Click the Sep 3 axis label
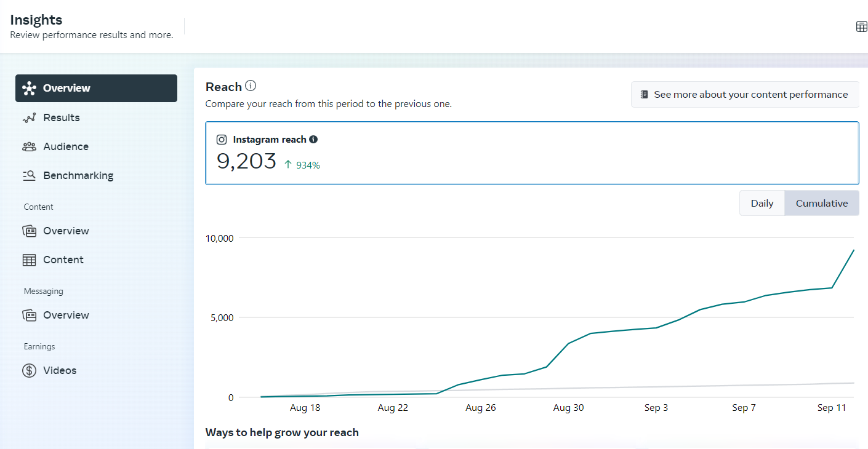The height and width of the screenshot is (449, 868). pos(656,408)
